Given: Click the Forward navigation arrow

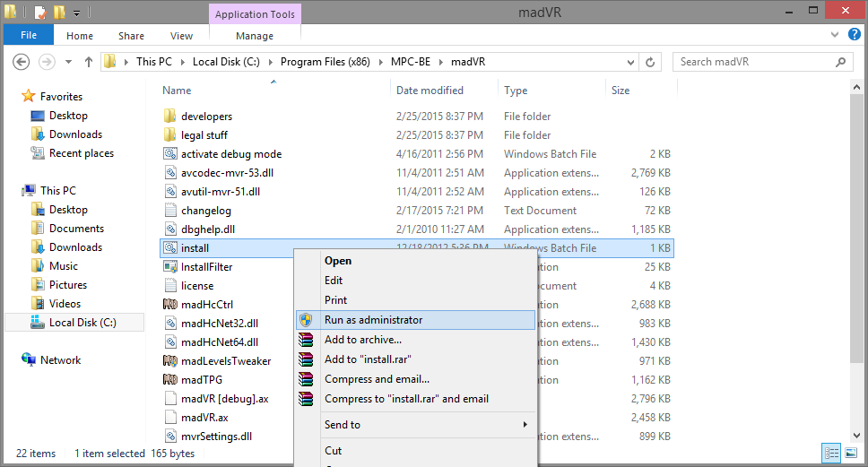Looking at the screenshot, I should (47, 62).
